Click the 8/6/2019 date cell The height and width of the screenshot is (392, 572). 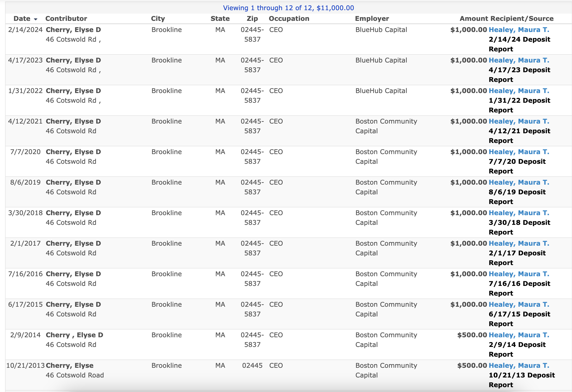(x=25, y=182)
